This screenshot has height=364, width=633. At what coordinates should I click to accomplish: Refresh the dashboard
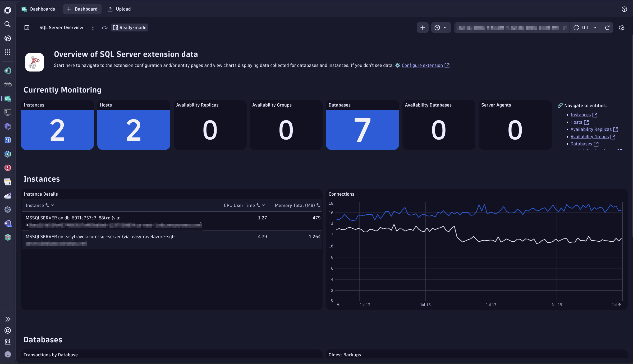(x=607, y=27)
